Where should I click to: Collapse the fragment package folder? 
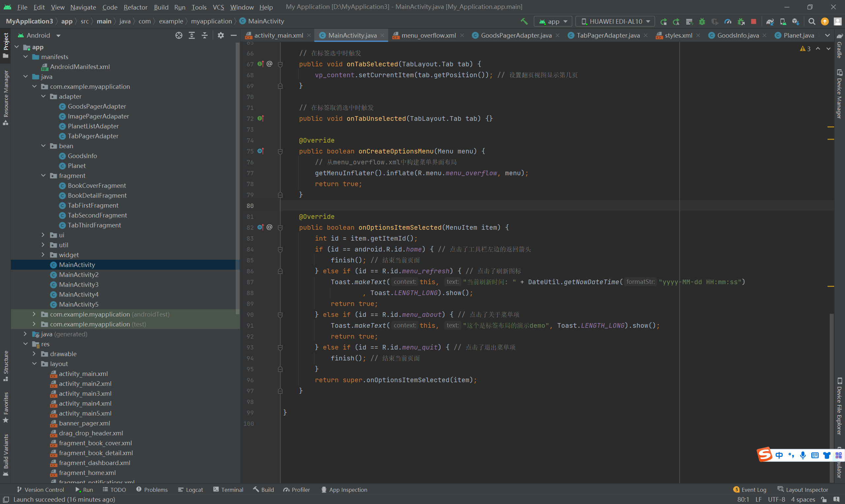[x=43, y=176]
